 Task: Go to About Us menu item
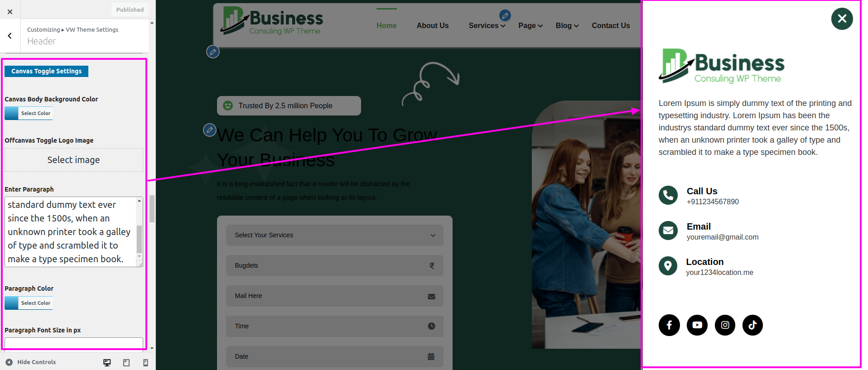coord(432,26)
